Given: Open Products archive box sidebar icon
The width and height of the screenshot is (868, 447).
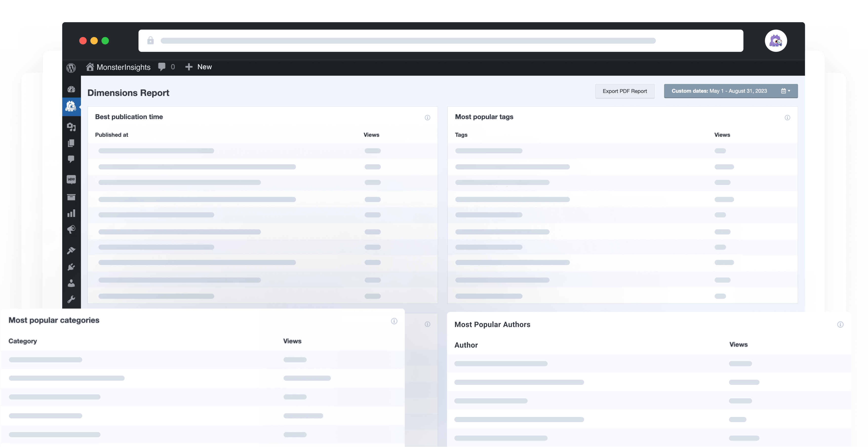Looking at the screenshot, I should coord(71,197).
